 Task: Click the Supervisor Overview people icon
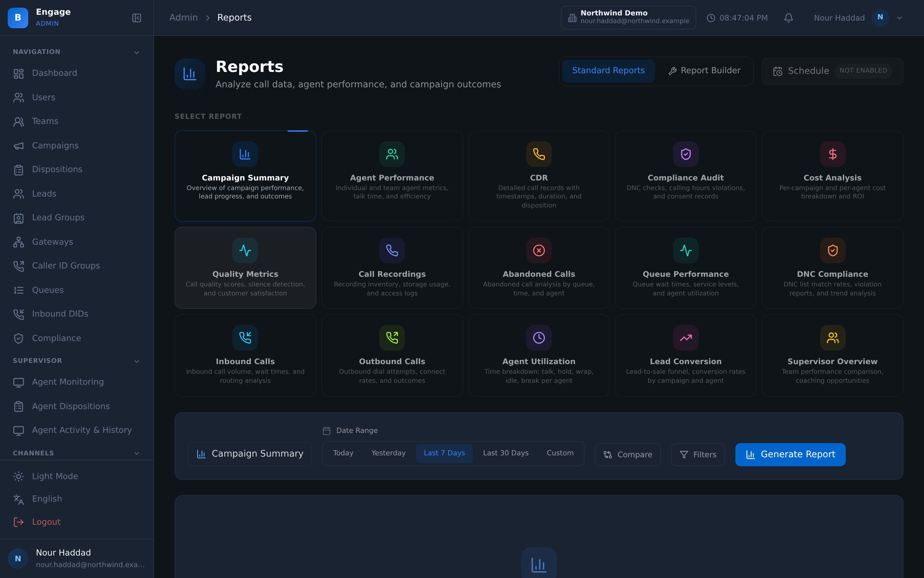coord(832,337)
